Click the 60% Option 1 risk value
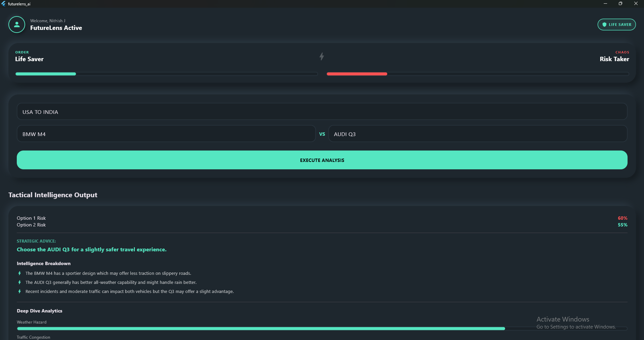644x340 pixels. pyautogui.click(x=623, y=218)
